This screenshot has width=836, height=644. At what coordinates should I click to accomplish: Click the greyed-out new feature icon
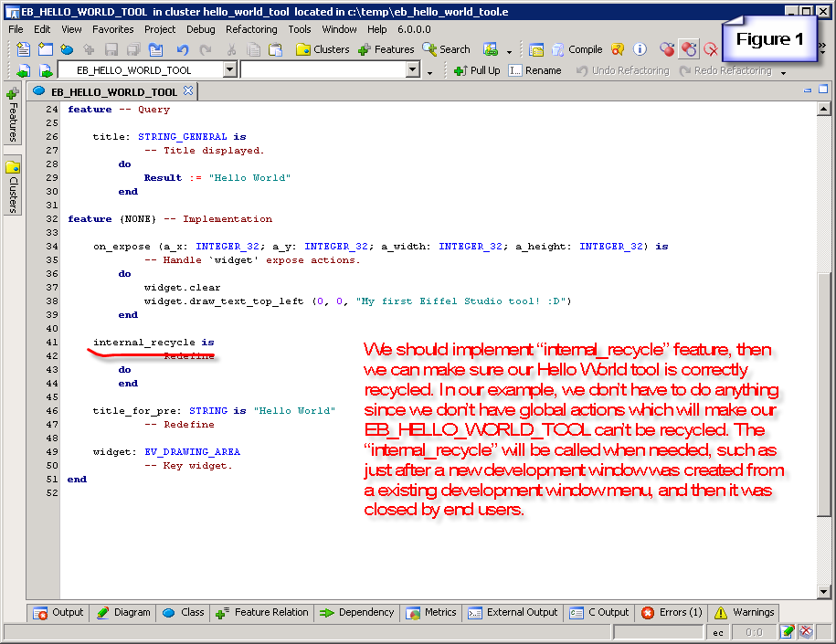(89, 49)
